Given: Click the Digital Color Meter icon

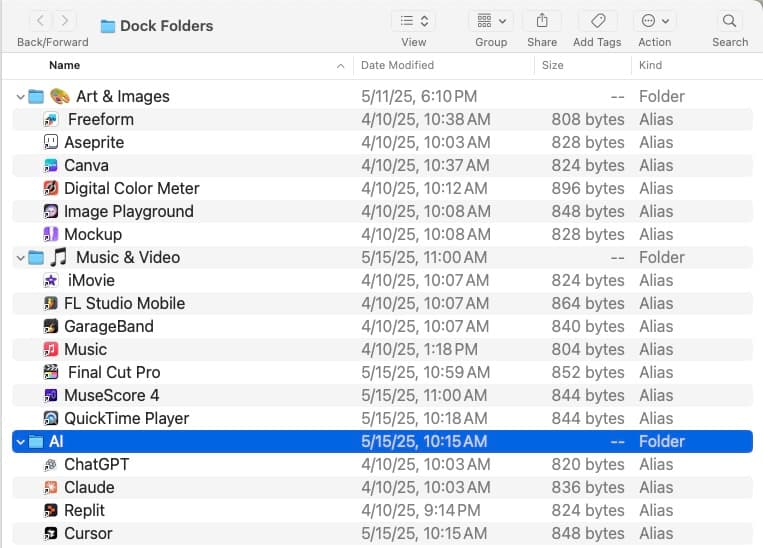Looking at the screenshot, I should [x=51, y=188].
